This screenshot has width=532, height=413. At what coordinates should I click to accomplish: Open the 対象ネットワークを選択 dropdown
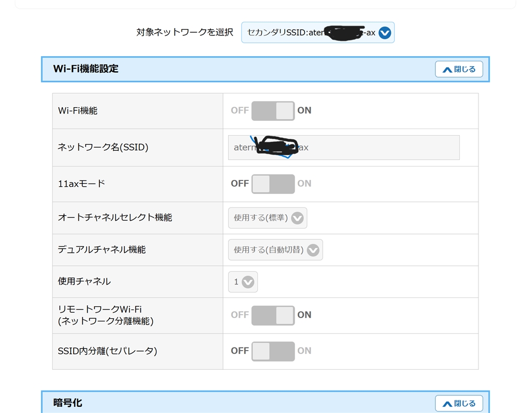[317, 33]
